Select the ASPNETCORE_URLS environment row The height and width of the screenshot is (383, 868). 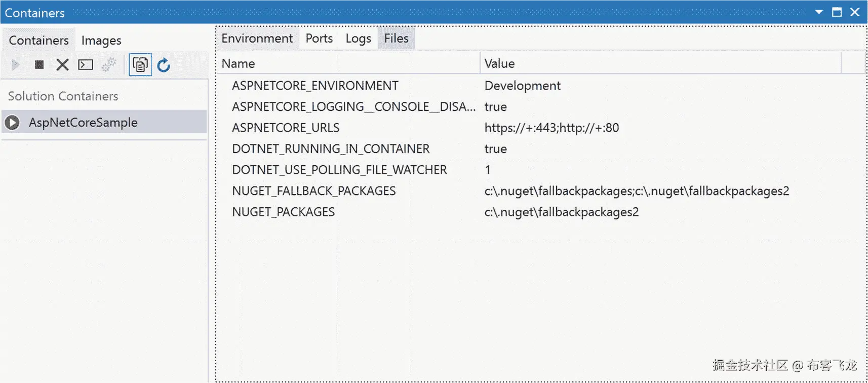286,128
